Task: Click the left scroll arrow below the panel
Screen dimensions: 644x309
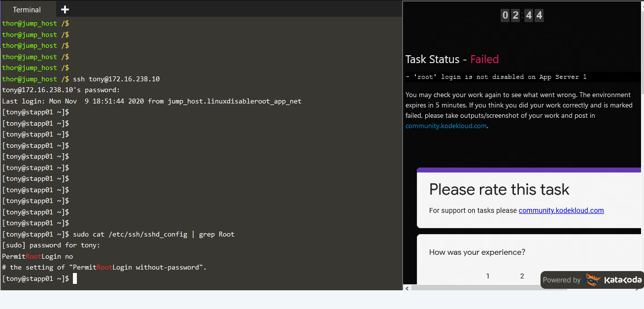Action: (x=407, y=288)
